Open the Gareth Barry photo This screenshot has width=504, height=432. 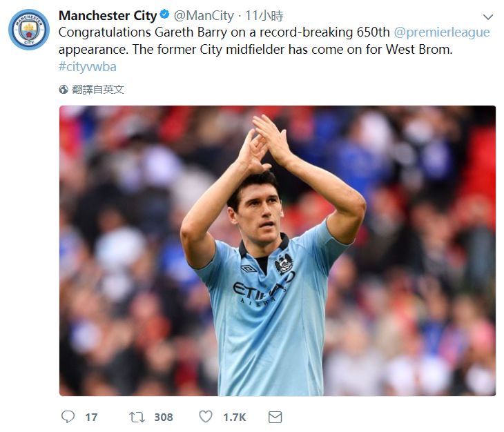[x=277, y=251]
